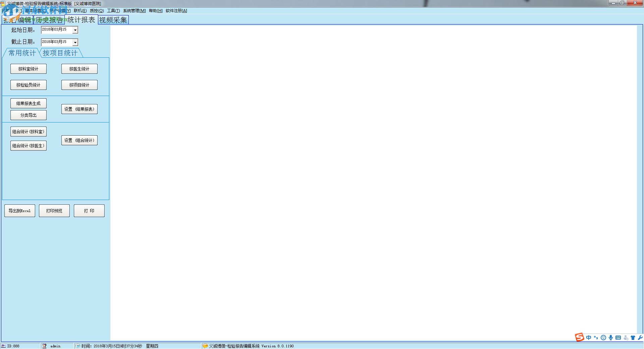This screenshot has height=349, width=644.
Task: Run 组合统计 (按科室) button
Action: click(x=29, y=132)
